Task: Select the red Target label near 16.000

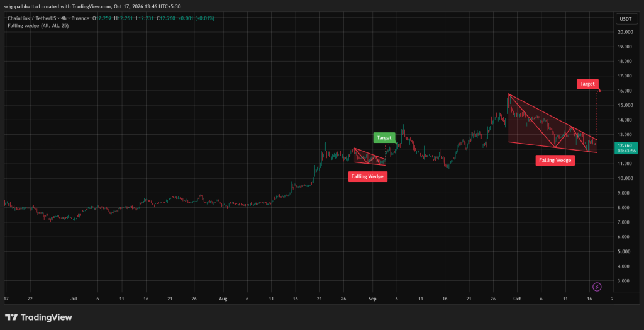Action: click(587, 84)
